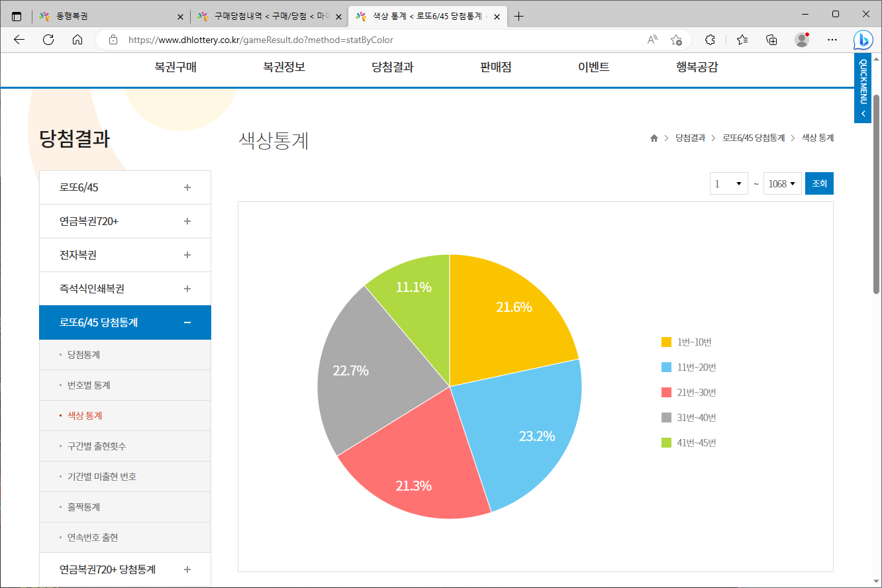Image resolution: width=882 pixels, height=588 pixels.
Task: Open 구간별 출현횟수 submenu link
Action: (x=97, y=446)
